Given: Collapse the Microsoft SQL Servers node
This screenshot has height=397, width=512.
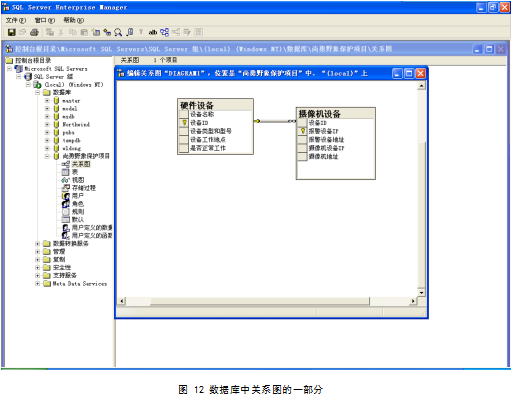Looking at the screenshot, I should tap(10, 69).
